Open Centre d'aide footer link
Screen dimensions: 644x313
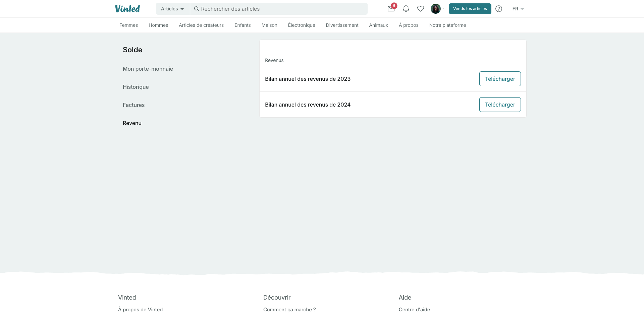[414, 310]
